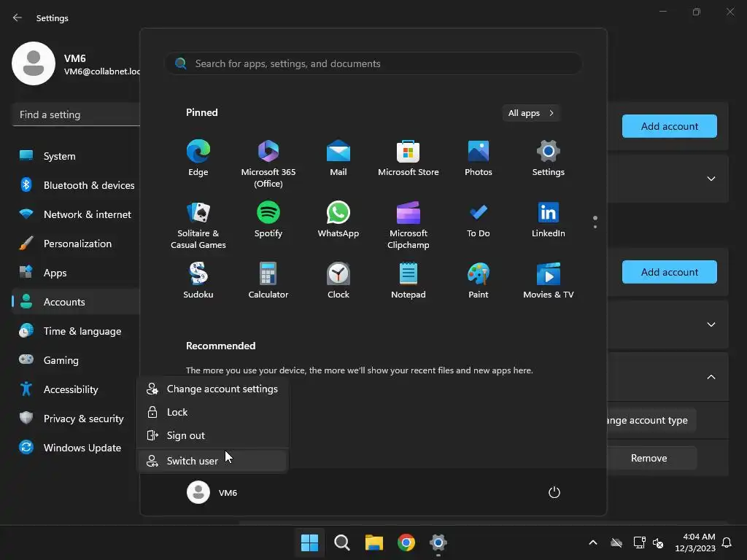
Task: Launch Google Chrome from the taskbar
Action: 406,542
